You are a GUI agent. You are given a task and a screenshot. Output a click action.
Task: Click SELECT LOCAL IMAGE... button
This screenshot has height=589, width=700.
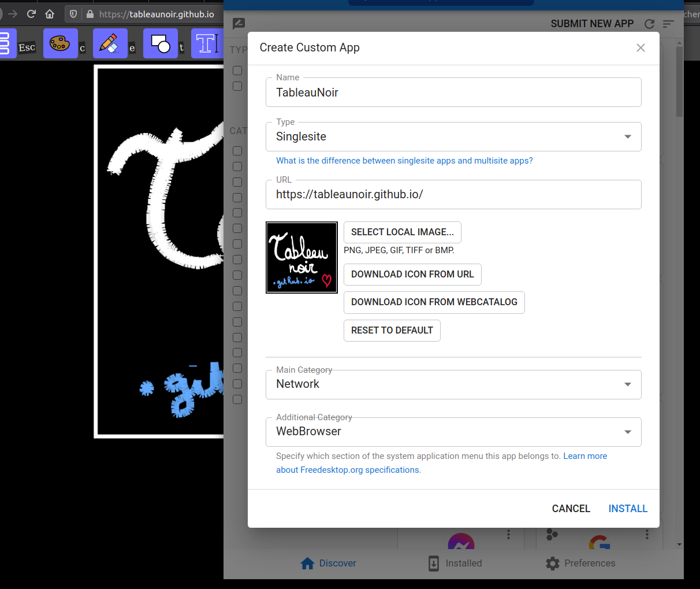click(403, 232)
